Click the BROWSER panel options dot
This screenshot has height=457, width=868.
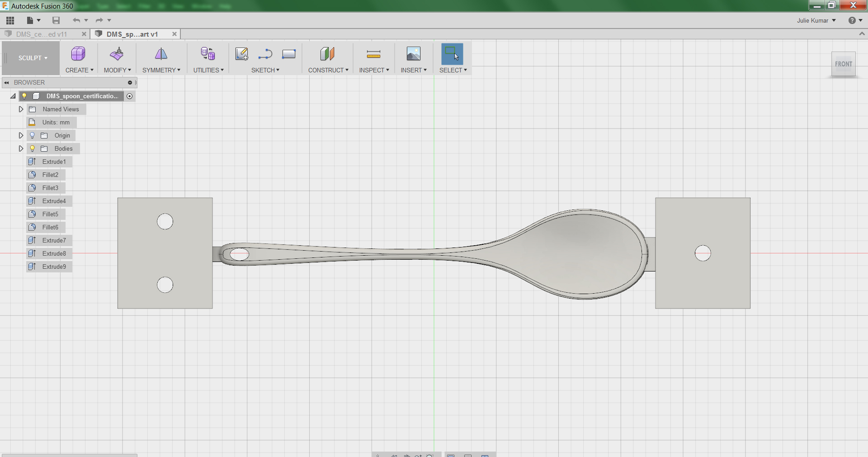130,82
